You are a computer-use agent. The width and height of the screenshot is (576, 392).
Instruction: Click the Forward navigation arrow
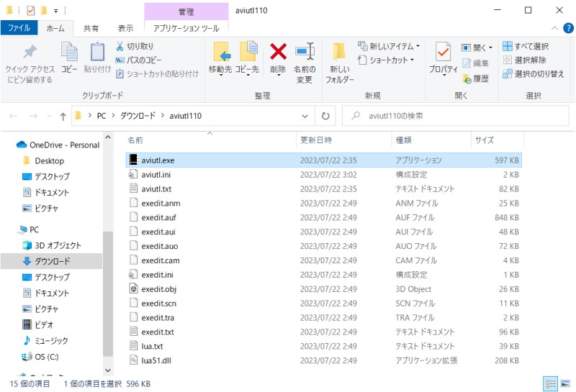point(33,117)
